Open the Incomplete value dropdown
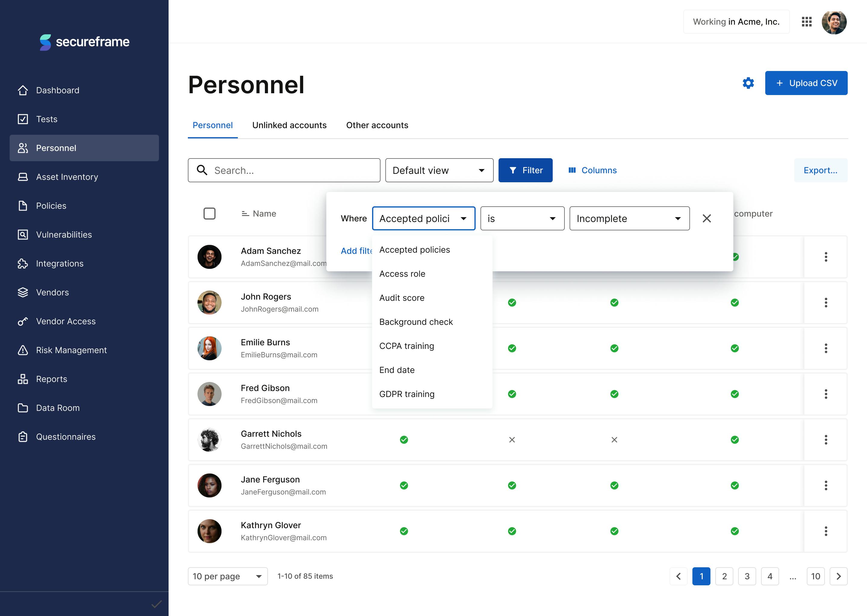This screenshot has height=616, width=867. (x=629, y=218)
